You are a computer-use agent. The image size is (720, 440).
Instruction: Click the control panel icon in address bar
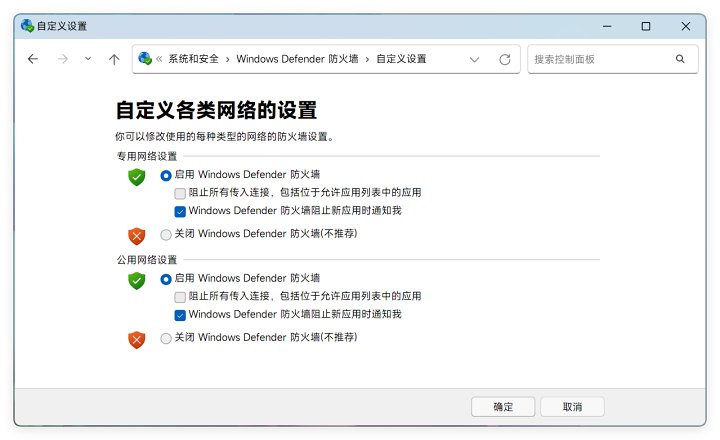point(145,59)
